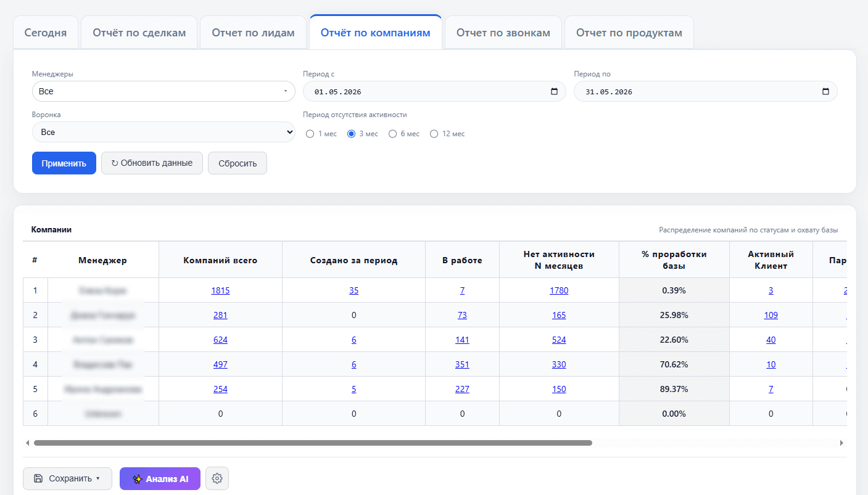Click the horizontal table scrollbar thumb
868x495 pixels.
tap(313, 443)
